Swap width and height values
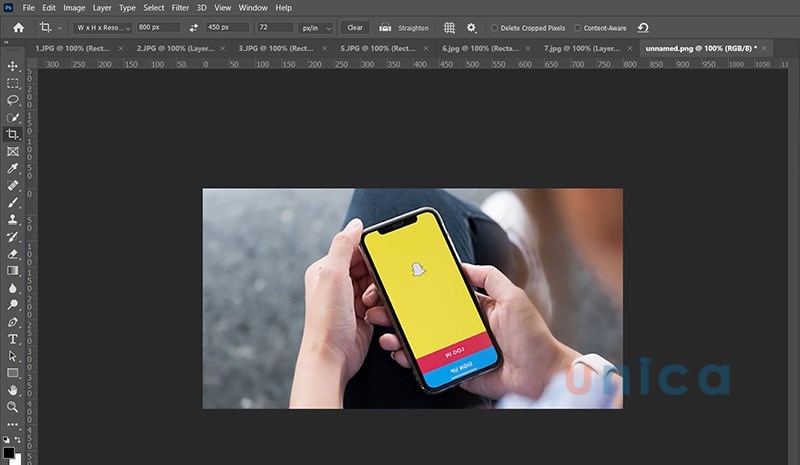 coord(193,28)
